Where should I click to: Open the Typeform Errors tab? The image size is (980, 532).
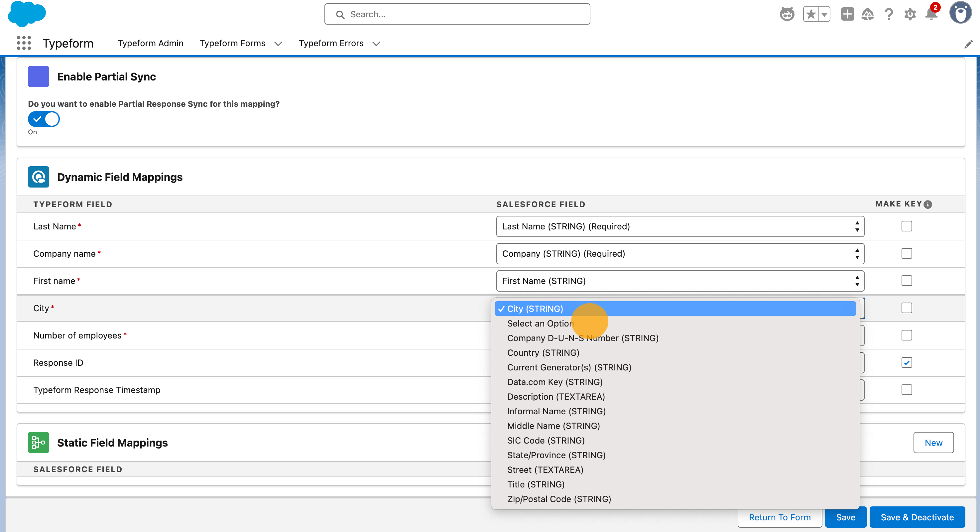(x=331, y=43)
